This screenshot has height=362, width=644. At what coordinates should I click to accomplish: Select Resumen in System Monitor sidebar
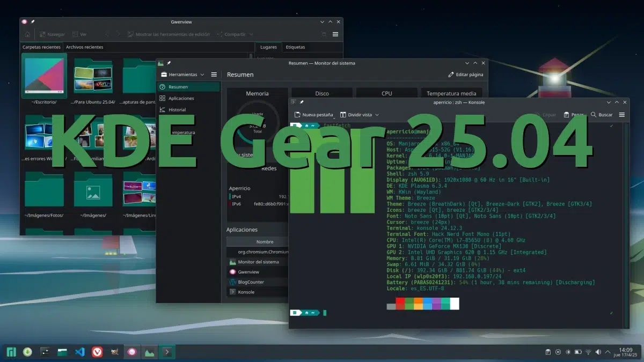(x=188, y=87)
